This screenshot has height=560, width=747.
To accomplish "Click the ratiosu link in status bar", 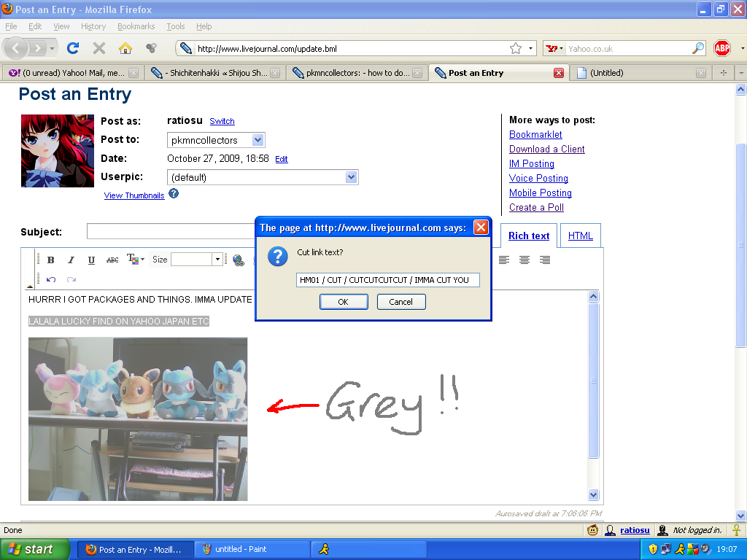I will coord(635,530).
